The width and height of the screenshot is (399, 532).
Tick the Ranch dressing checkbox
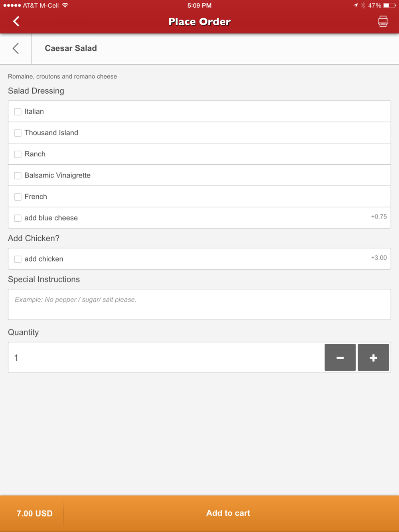(x=18, y=154)
